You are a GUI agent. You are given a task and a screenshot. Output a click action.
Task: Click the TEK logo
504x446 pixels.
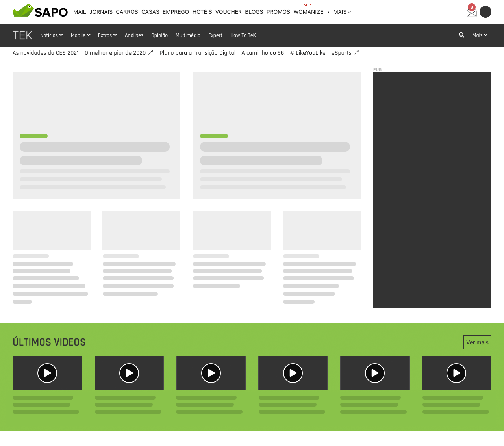click(22, 35)
